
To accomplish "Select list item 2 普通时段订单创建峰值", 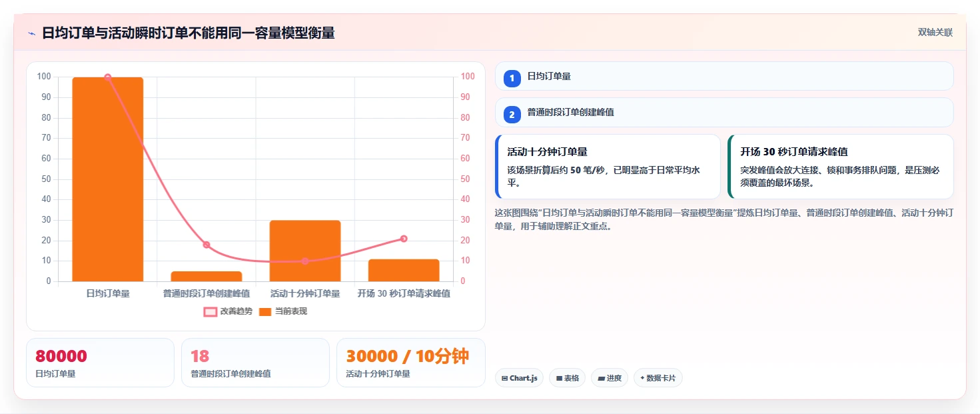I will click(724, 113).
